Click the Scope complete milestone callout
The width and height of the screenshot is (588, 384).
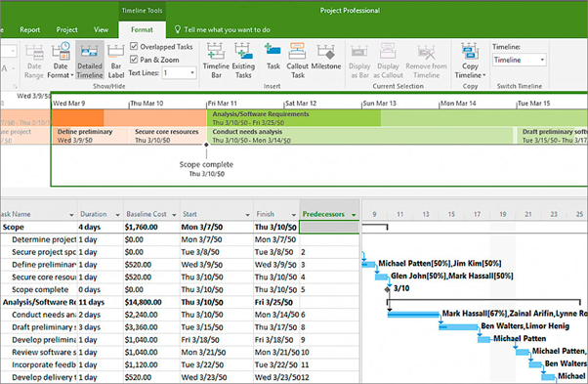click(x=206, y=168)
